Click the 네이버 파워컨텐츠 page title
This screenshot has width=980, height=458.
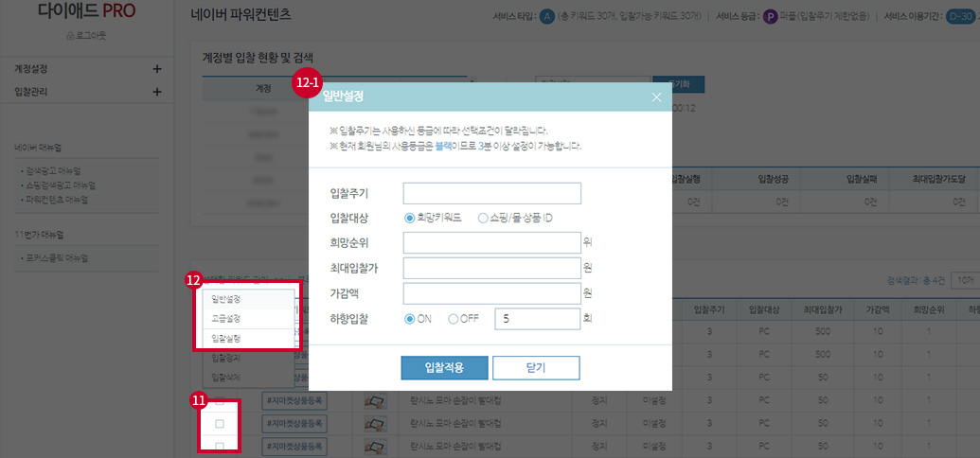point(241,13)
